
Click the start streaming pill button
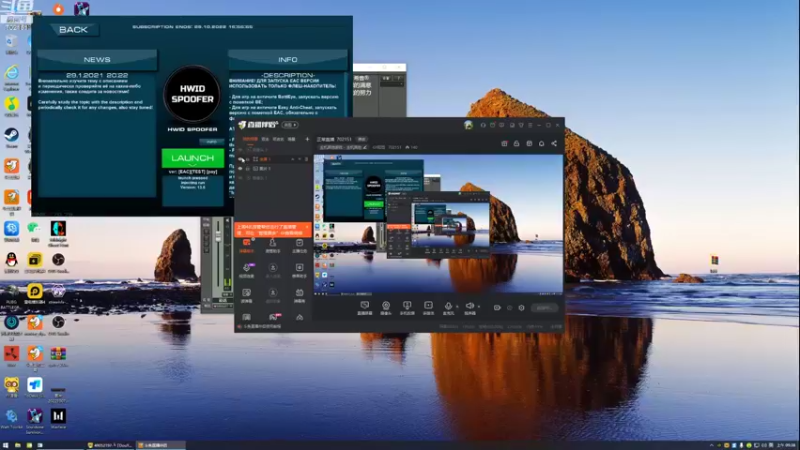pos(544,308)
